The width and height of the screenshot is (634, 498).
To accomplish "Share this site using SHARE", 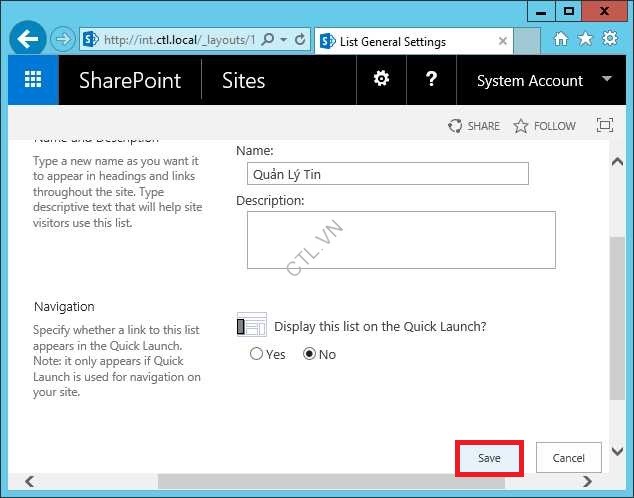I will pyautogui.click(x=474, y=126).
